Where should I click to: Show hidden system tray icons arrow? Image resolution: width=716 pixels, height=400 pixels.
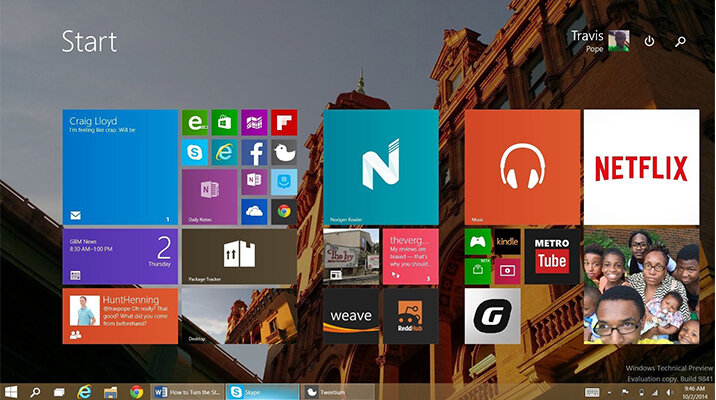610,392
